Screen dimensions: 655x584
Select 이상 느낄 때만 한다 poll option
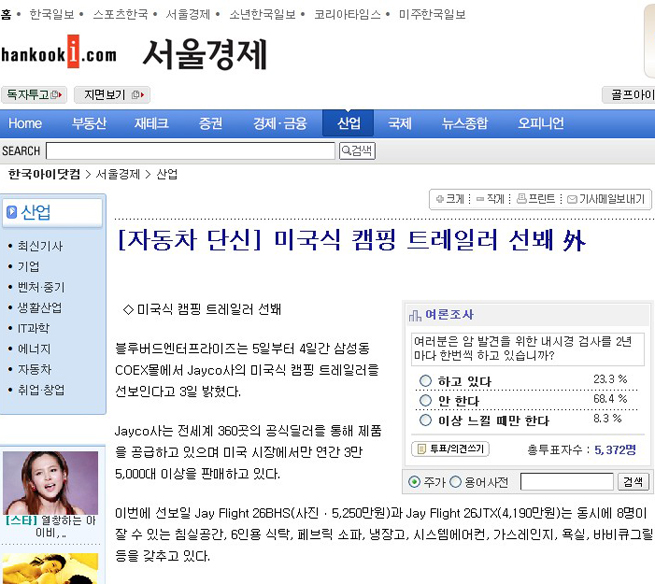(x=425, y=420)
